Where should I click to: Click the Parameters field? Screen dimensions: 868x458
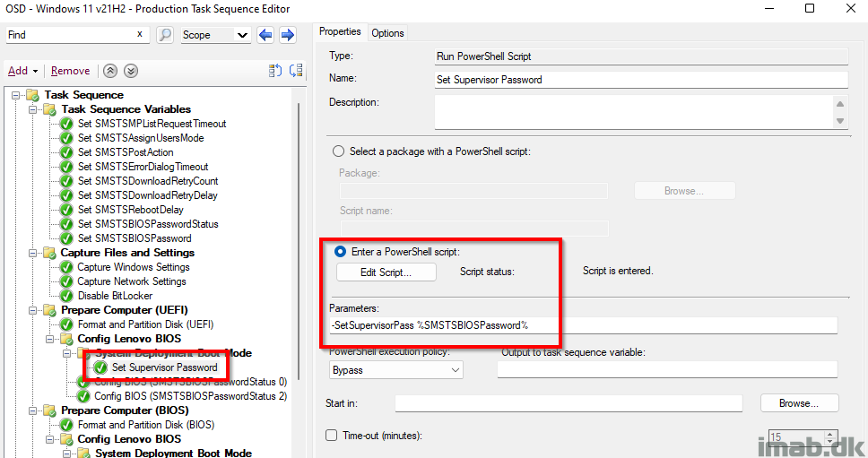pyautogui.click(x=584, y=325)
